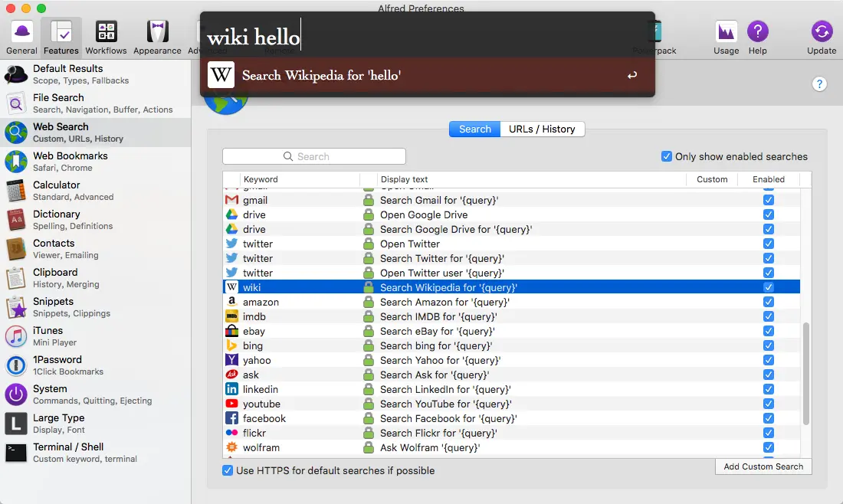The width and height of the screenshot is (843, 504).
Task: Open 1Password sidebar item
Action: click(95, 365)
